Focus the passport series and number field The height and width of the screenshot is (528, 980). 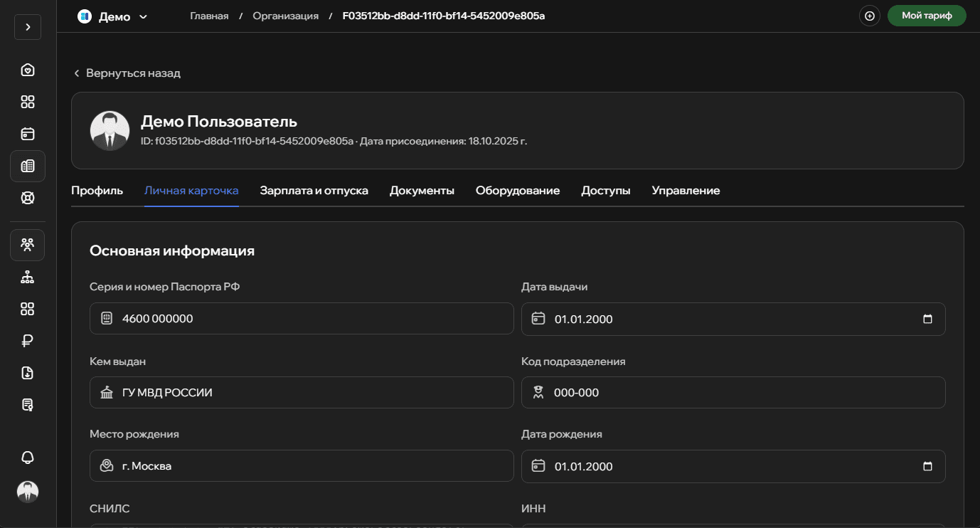(x=302, y=318)
